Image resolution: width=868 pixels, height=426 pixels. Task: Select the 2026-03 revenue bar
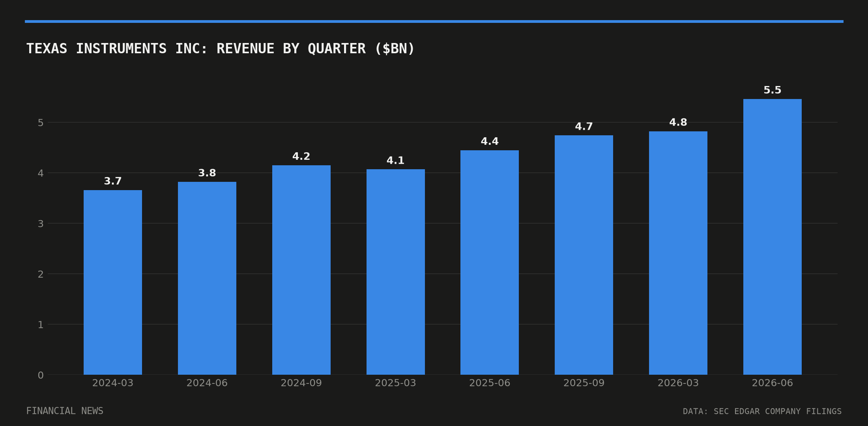coord(678,253)
